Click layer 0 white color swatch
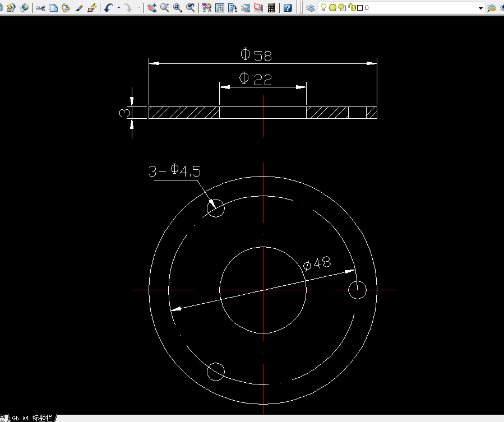This screenshot has width=504, height=422. coord(360,8)
